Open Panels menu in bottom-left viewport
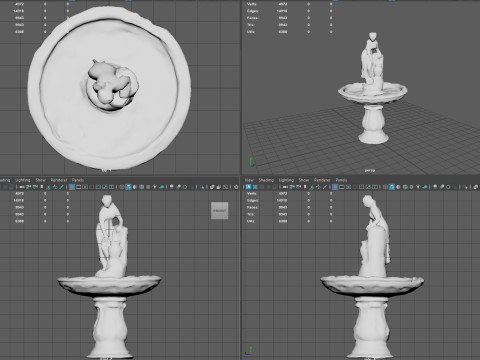Image resolution: width=480 pixels, height=360 pixels. [x=78, y=180]
